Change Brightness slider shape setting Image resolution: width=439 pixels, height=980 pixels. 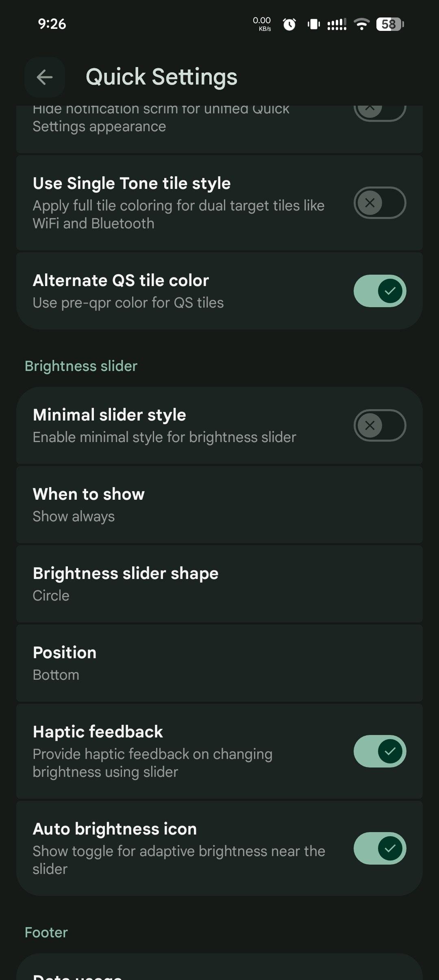coord(219,584)
